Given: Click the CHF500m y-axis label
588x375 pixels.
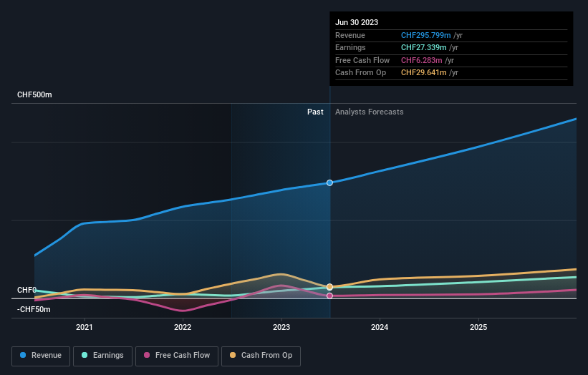Looking at the screenshot, I should point(34,94).
